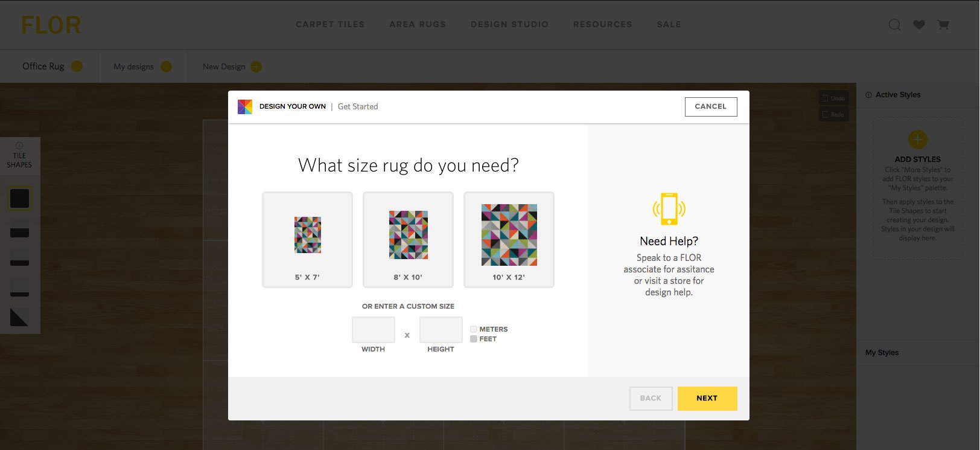Click the yellow dot beside Office Rug
Image resolution: width=980 pixels, height=450 pixels.
coord(77,66)
